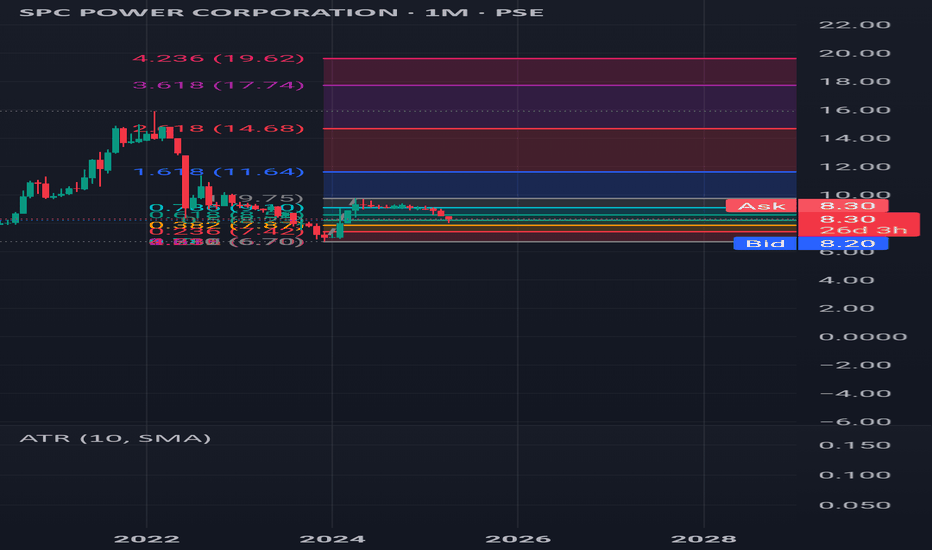Viewport: 932px width, 550px height.
Task: Click the red Ask label tag
Action: [x=761, y=206]
